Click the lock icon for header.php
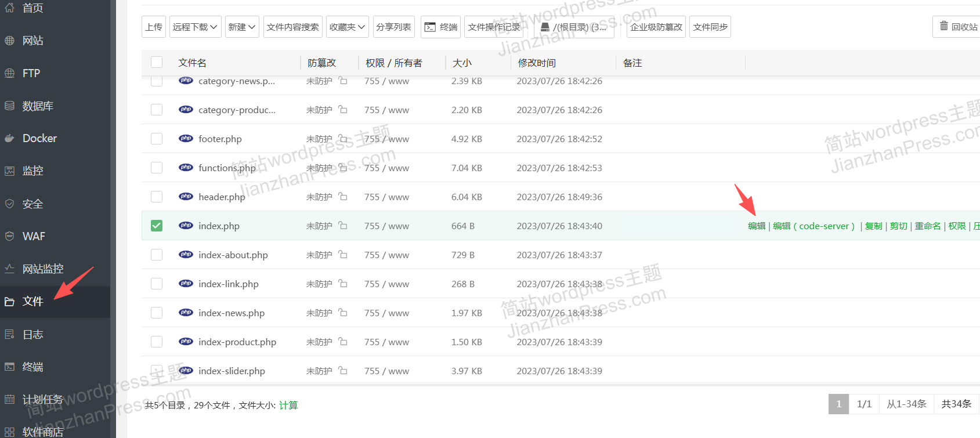The image size is (980, 438). click(343, 197)
